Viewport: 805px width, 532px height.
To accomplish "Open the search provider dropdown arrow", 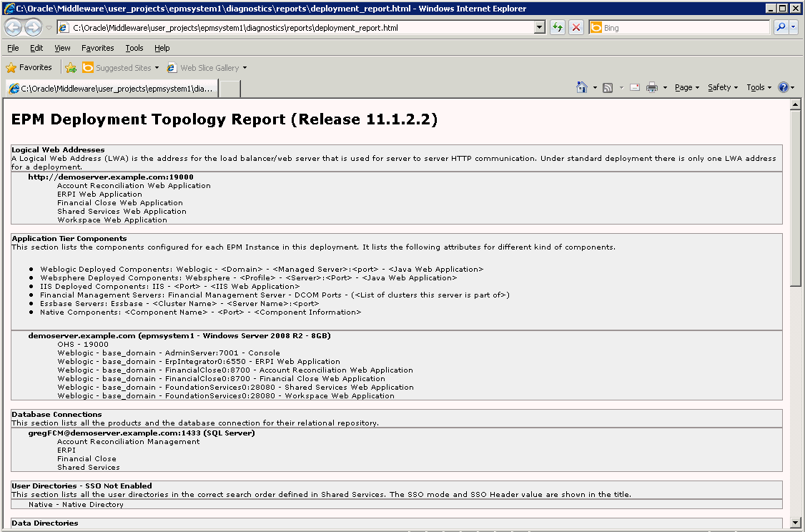I will pyautogui.click(x=793, y=27).
